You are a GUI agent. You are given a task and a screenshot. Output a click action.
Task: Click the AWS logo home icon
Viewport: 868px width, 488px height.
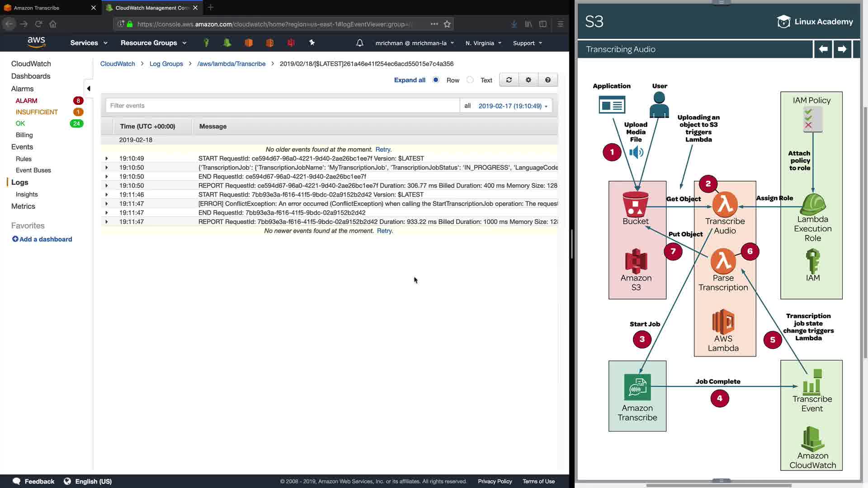(x=36, y=42)
